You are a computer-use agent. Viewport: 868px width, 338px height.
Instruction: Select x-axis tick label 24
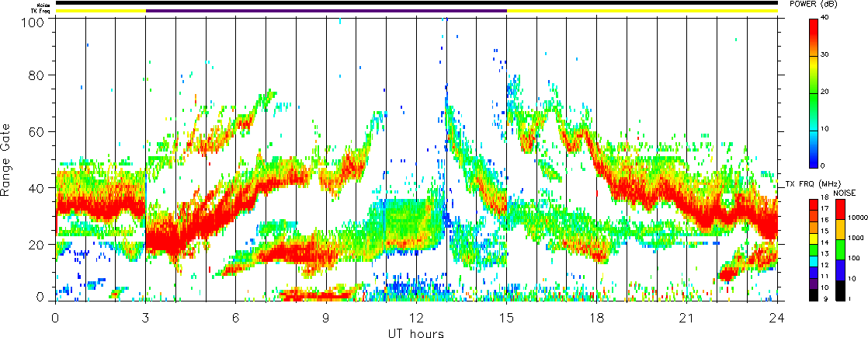click(x=777, y=316)
